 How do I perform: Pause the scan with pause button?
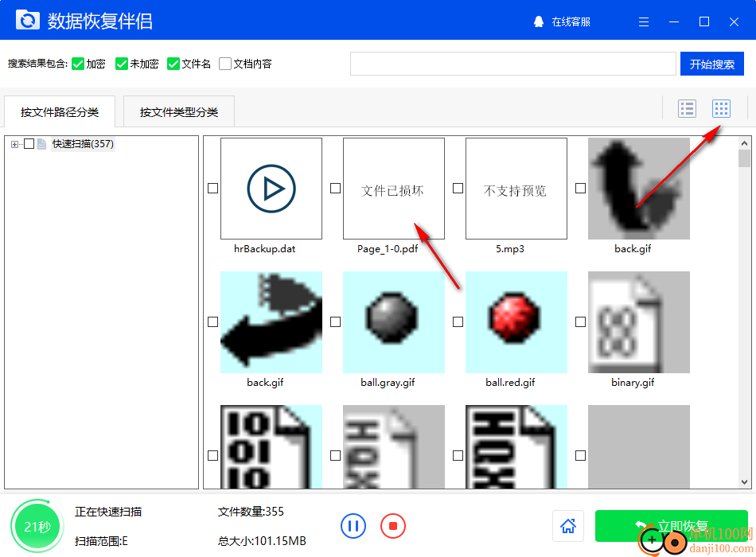[353, 526]
